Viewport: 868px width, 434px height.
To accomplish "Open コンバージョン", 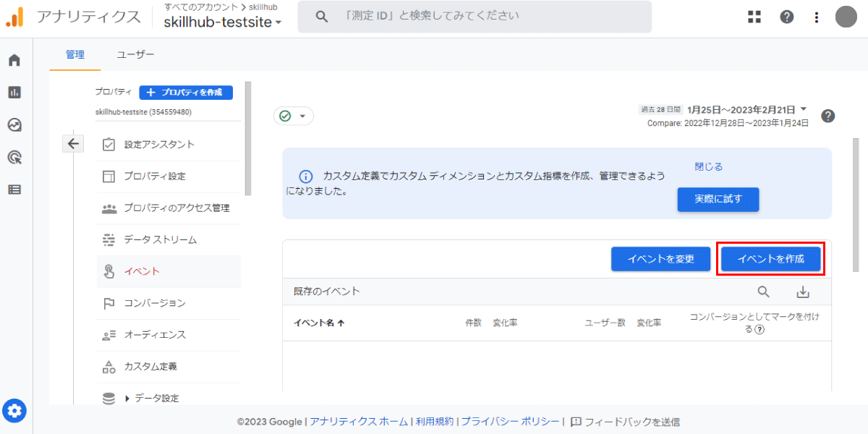I will tap(169, 303).
